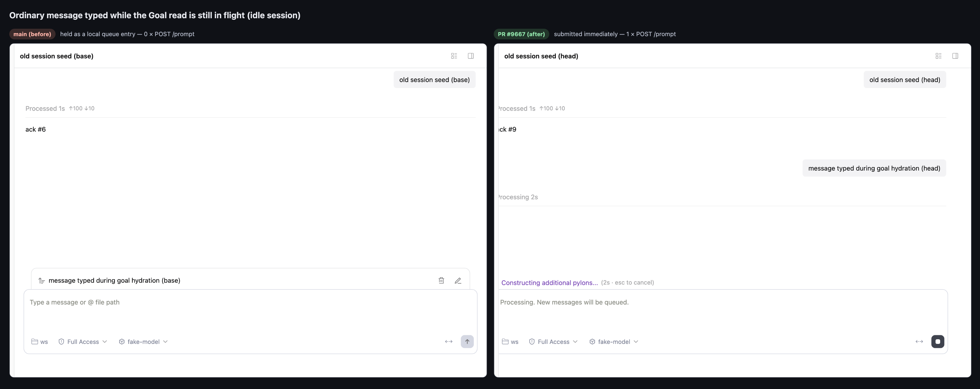Click queued text 'message typed during goal hydration (base)'
The height and width of the screenshot is (389, 980).
(x=115, y=281)
